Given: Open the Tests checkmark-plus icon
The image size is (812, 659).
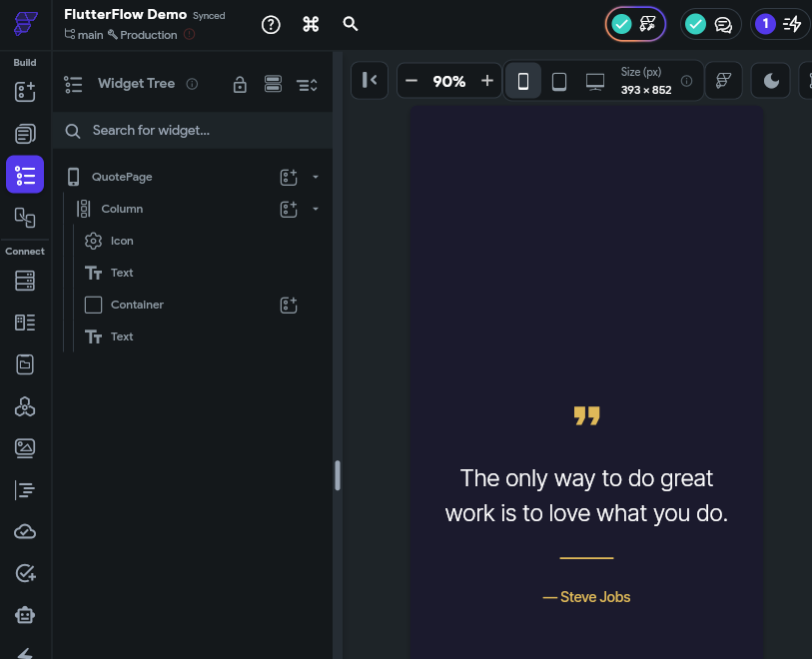Looking at the screenshot, I should tap(25, 573).
